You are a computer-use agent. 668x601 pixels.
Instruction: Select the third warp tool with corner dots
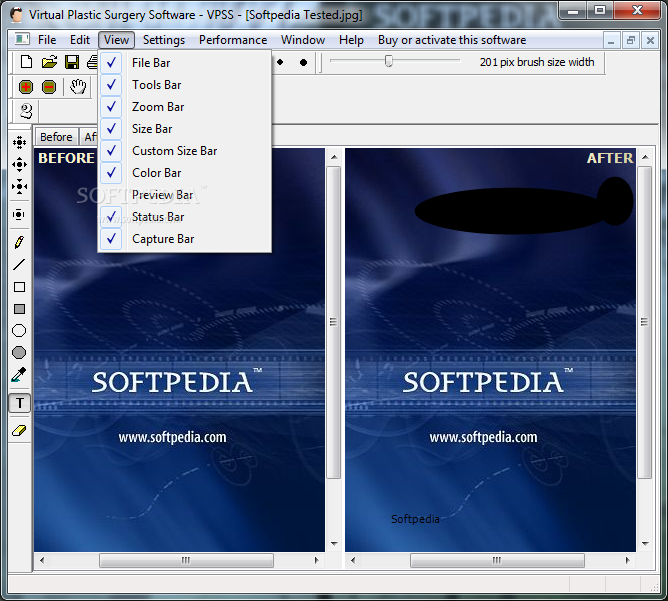[19, 187]
